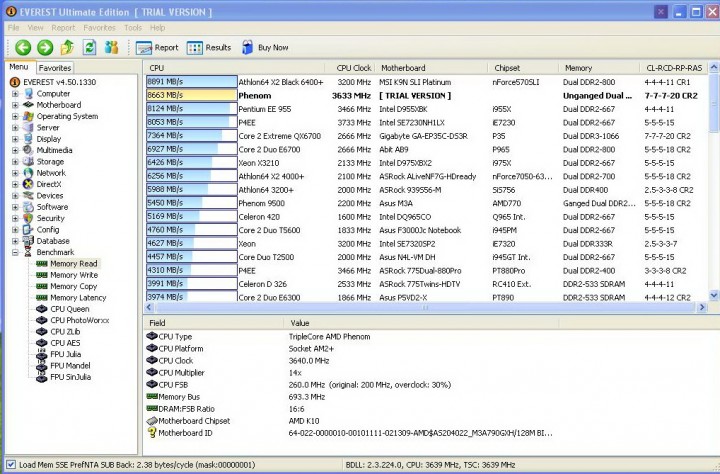
Task: Click the green Back arrow toolbar icon
Action: click(23, 47)
